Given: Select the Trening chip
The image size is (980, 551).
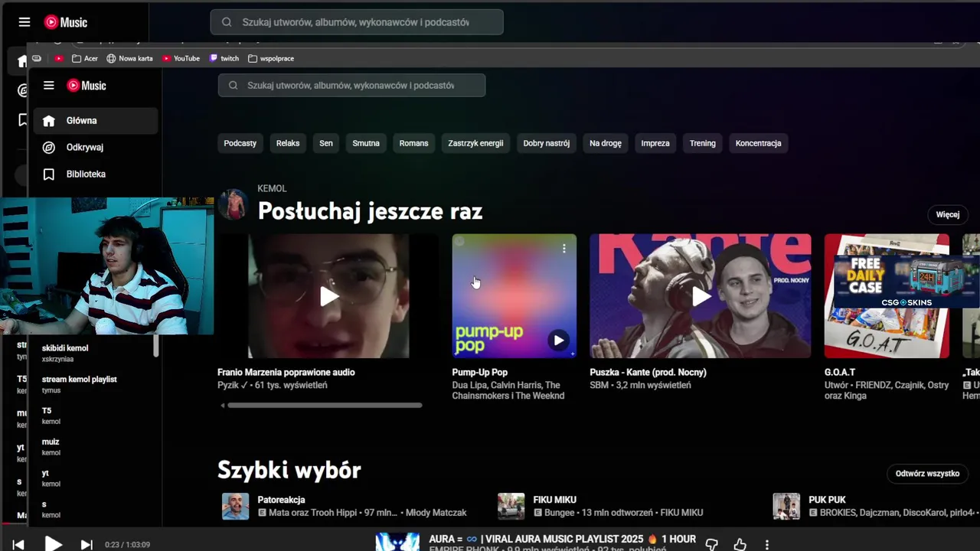Looking at the screenshot, I should (x=702, y=143).
